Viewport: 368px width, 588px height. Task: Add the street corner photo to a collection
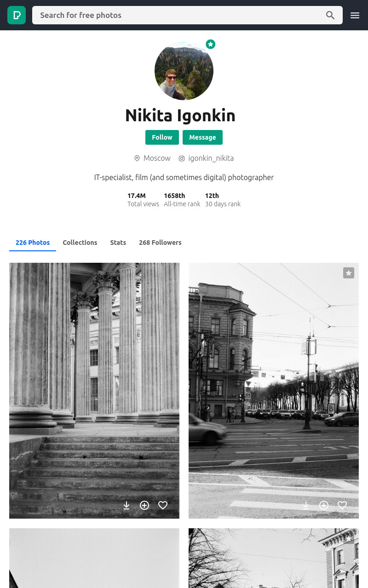pyautogui.click(x=324, y=505)
